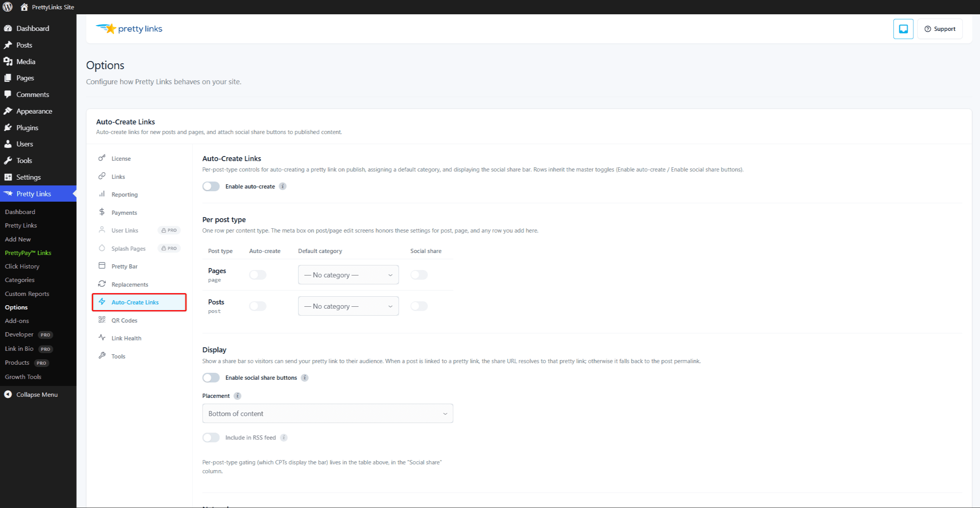The width and height of the screenshot is (980, 508).
Task: Click info icon beside Enable social share buttons
Action: click(305, 377)
